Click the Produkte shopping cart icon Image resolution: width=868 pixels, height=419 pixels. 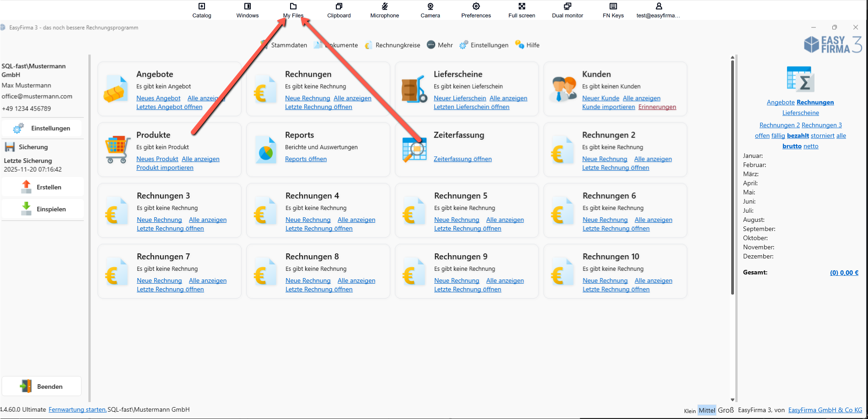[x=117, y=149]
